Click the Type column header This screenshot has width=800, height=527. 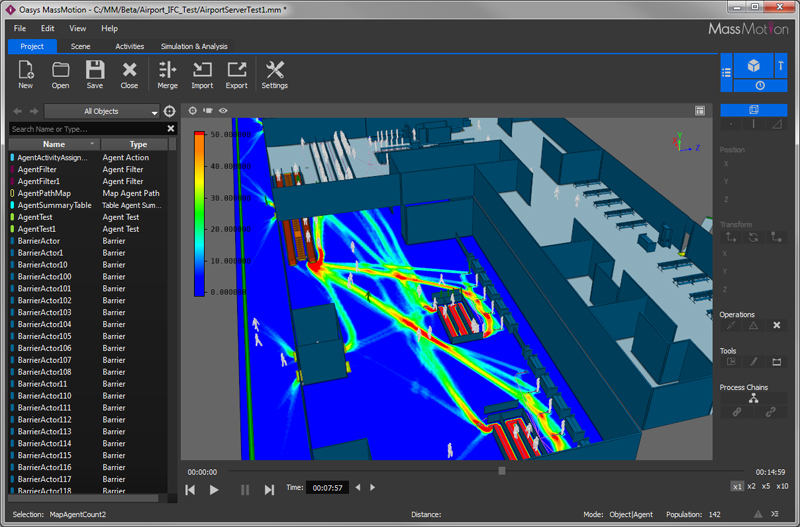[134, 144]
